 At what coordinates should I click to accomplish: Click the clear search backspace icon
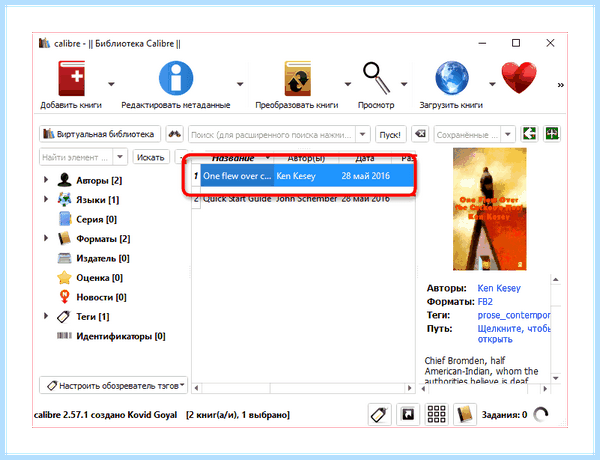click(x=420, y=134)
